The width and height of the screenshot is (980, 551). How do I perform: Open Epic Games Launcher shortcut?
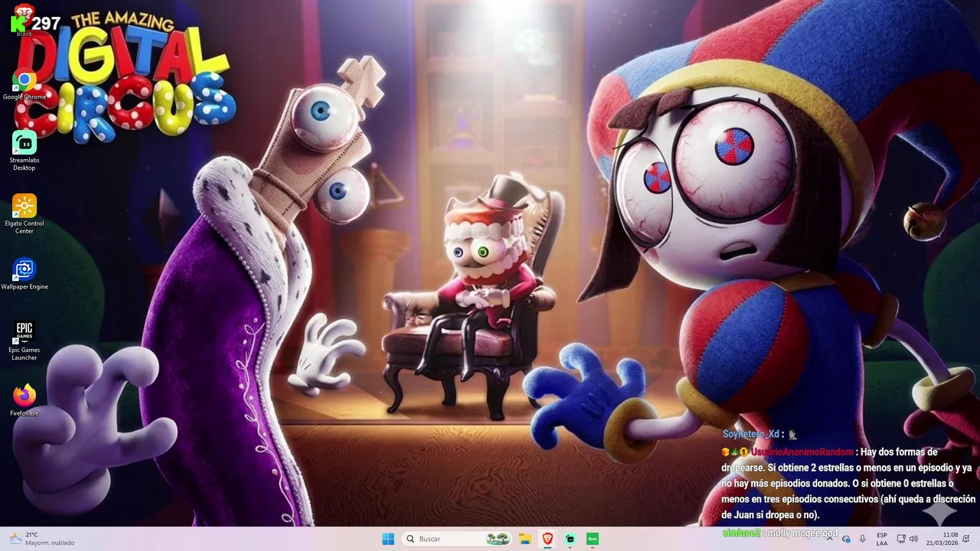tap(24, 341)
